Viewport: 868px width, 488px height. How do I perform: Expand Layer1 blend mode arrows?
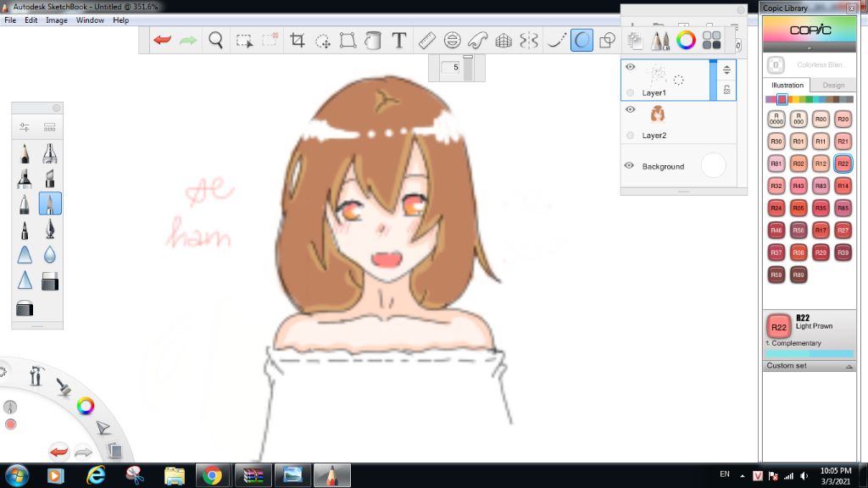point(726,69)
